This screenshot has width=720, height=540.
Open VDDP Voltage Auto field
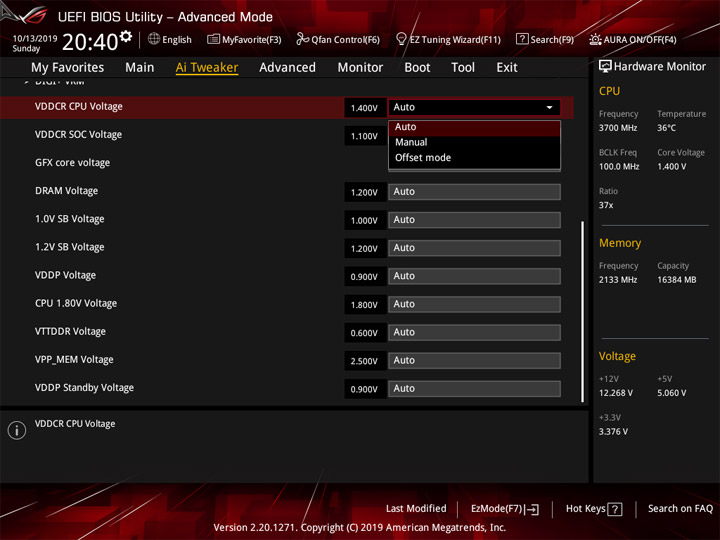click(x=474, y=276)
